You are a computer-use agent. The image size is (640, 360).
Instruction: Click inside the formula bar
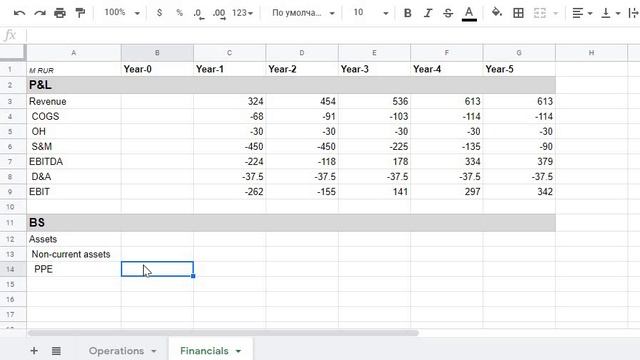tap(333, 36)
